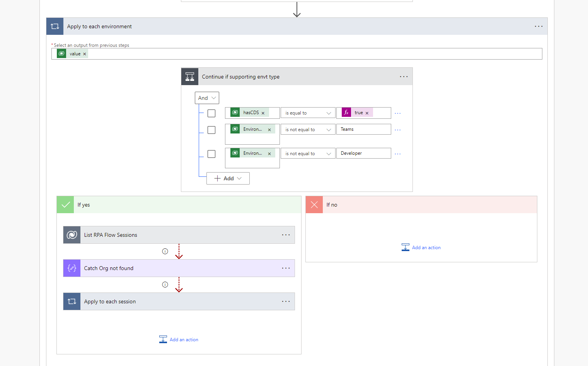The height and width of the screenshot is (366, 588).
Task: Click the fx expression icon on the true token
Action: (346, 113)
